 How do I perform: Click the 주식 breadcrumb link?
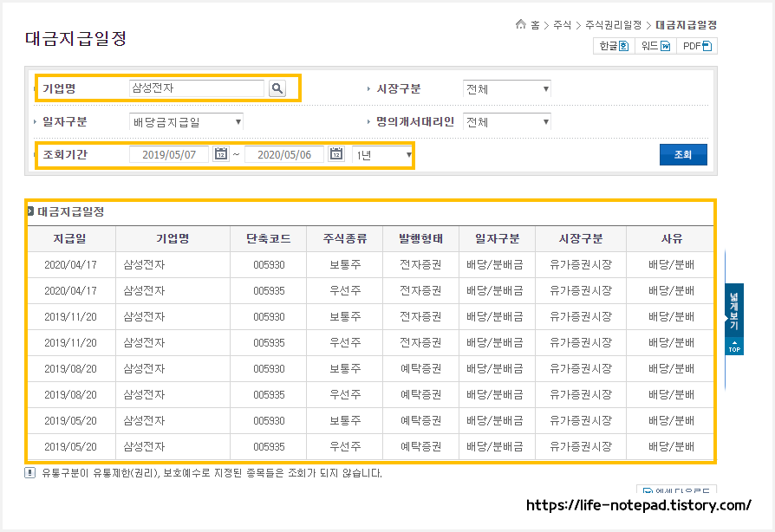[562, 25]
